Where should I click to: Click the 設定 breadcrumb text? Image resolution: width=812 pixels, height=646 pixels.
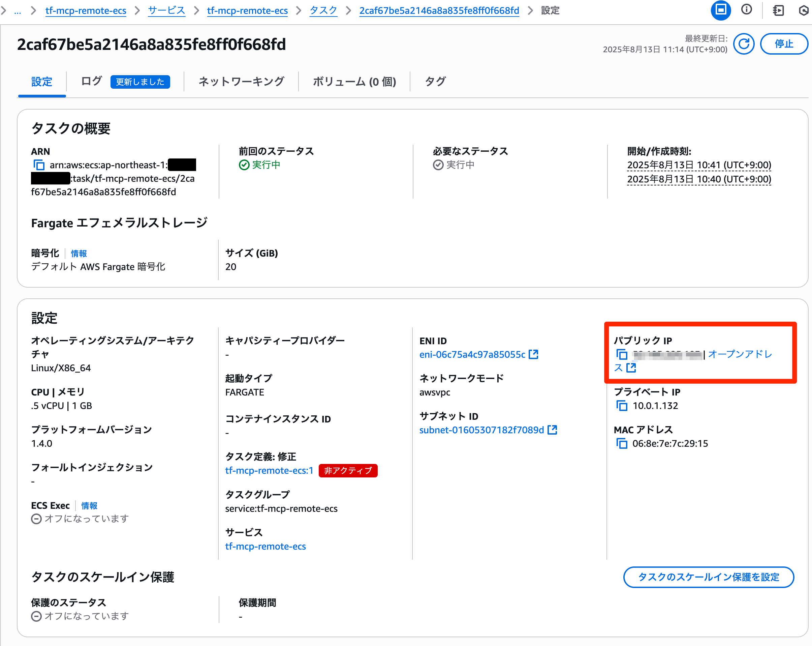(x=550, y=10)
